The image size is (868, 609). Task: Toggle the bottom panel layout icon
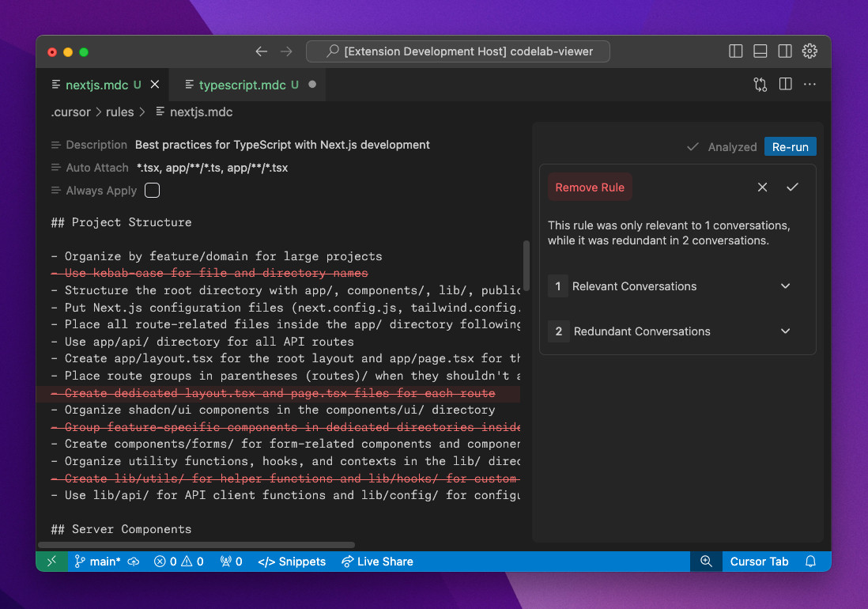point(760,51)
